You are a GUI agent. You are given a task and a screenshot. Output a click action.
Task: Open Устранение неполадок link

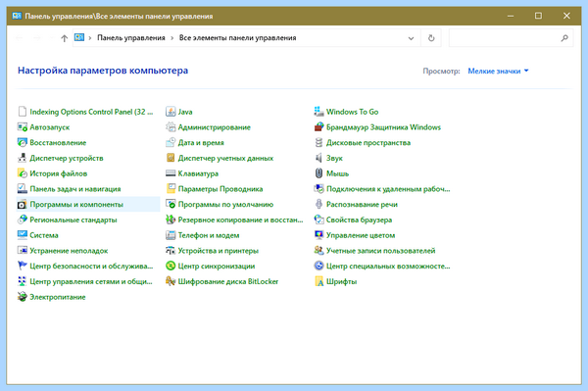[69, 251]
